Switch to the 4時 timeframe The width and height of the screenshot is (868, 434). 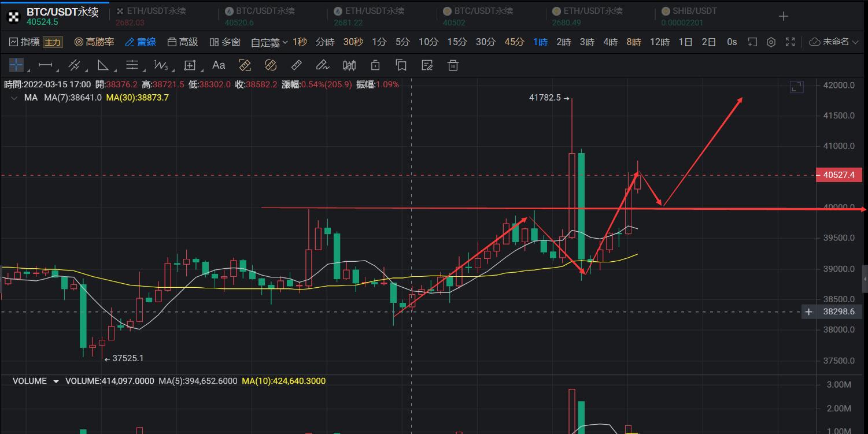point(611,42)
